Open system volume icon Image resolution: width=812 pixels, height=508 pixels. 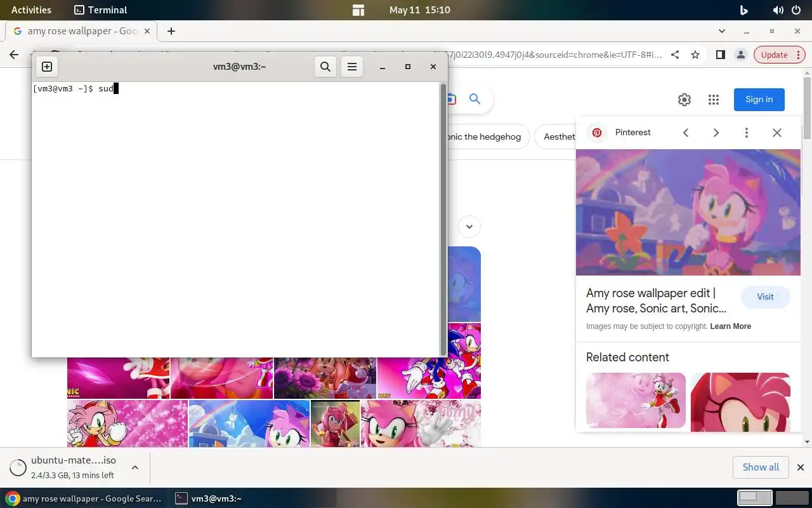[778, 10]
